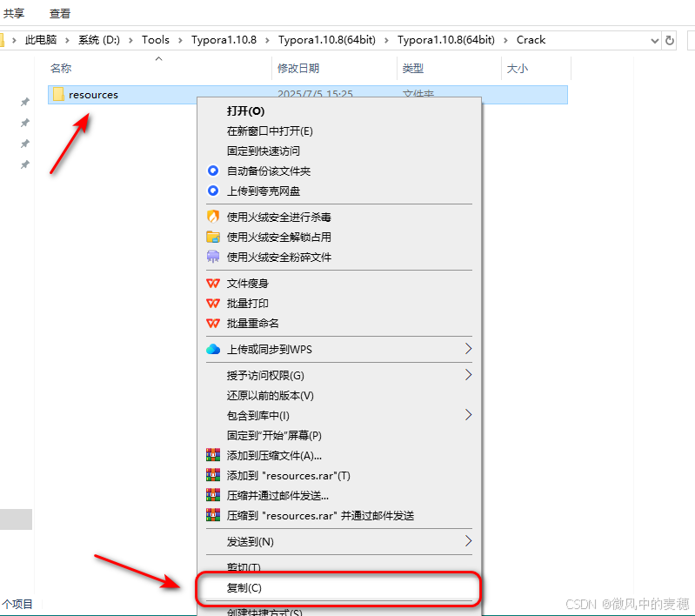Sort by the 大小 column header
The width and height of the screenshot is (695, 616).
pyautogui.click(x=518, y=68)
